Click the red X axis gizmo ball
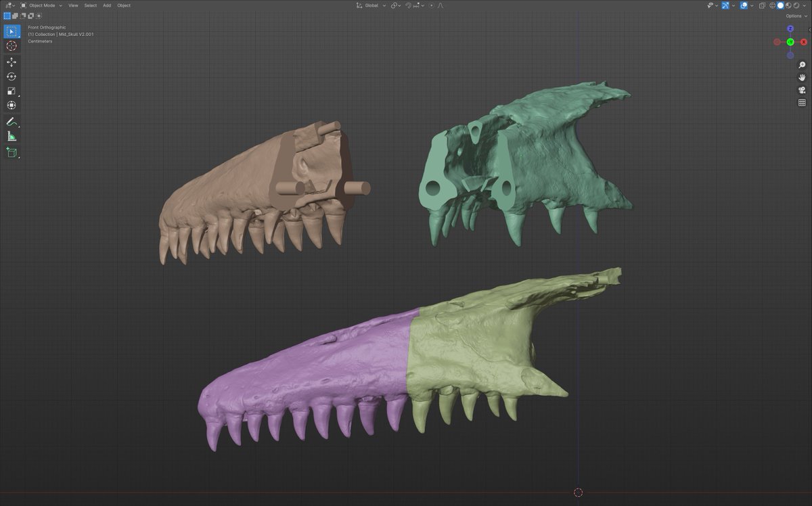Viewport: 812px width, 506px height. 804,42
